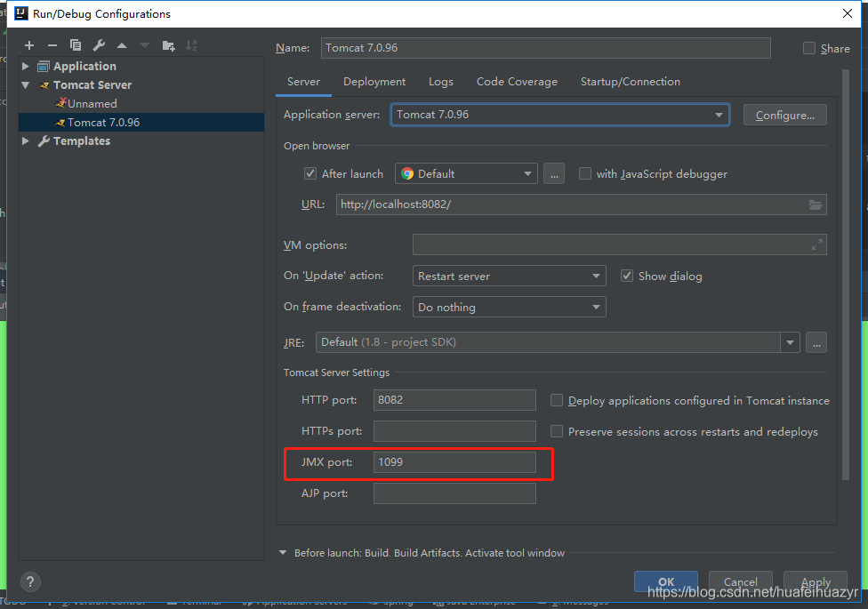This screenshot has height=609, width=868.
Task: Remove the selected configuration with the minus icon
Action: click(x=52, y=45)
